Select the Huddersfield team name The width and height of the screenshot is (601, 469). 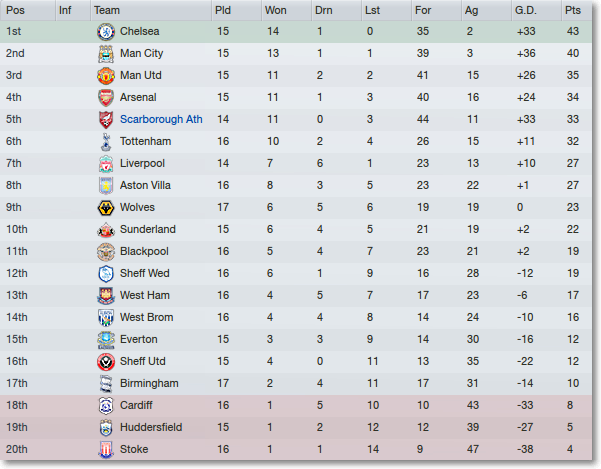point(151,427)
